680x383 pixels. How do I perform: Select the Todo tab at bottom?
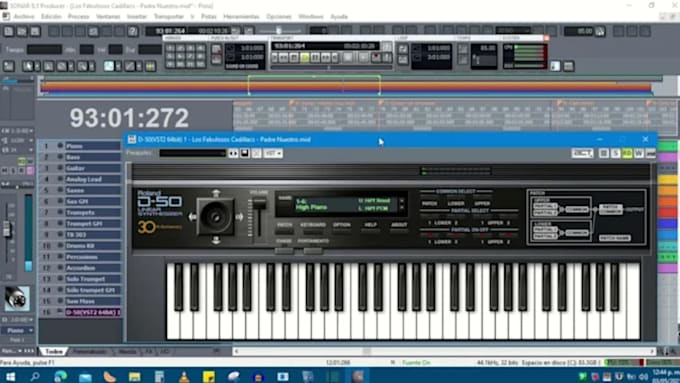54,351
